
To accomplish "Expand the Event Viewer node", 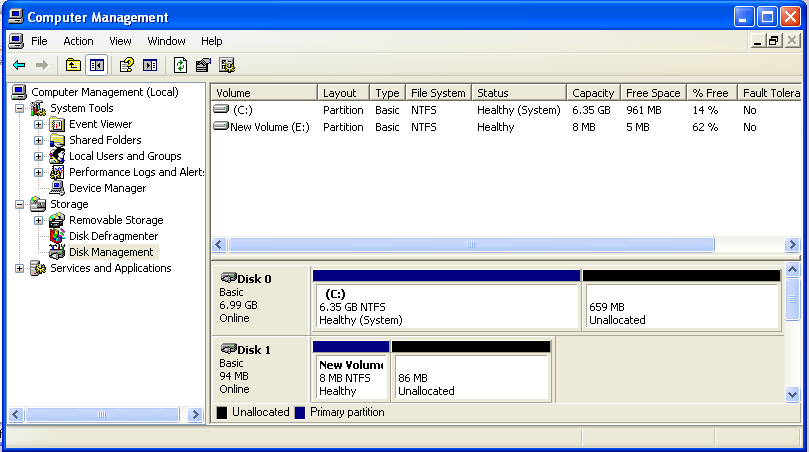I will [x=38, y=124].
